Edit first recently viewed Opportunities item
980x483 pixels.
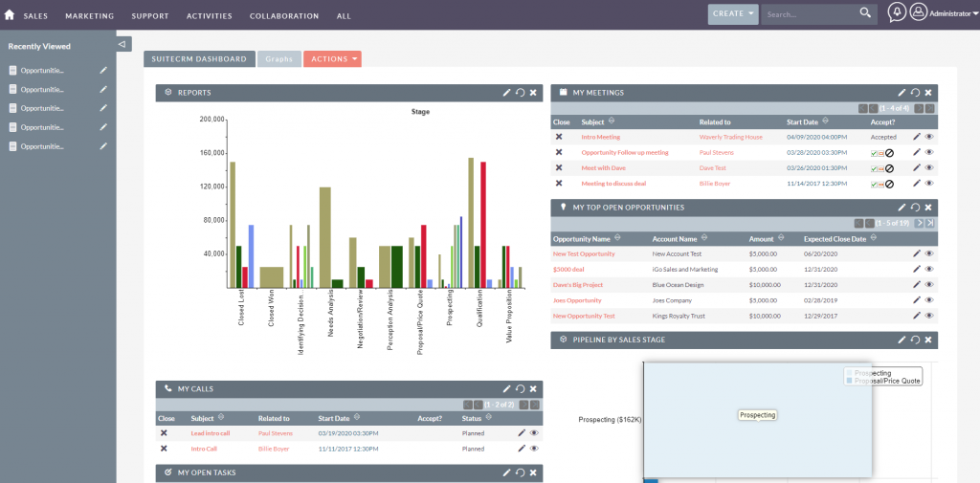point(103,71)
